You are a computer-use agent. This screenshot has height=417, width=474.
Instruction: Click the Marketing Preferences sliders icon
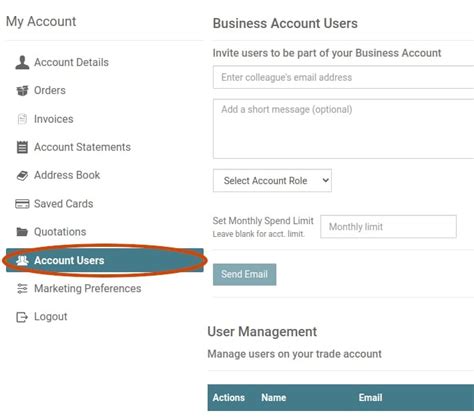click(22, 288)
